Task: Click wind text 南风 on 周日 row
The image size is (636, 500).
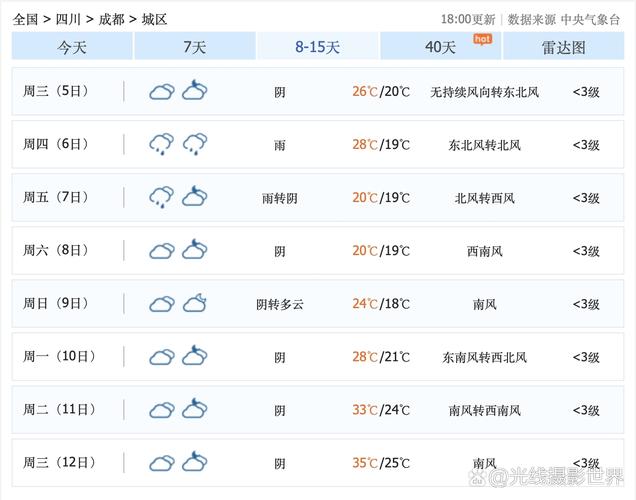Action: click(x=485, y=305)
